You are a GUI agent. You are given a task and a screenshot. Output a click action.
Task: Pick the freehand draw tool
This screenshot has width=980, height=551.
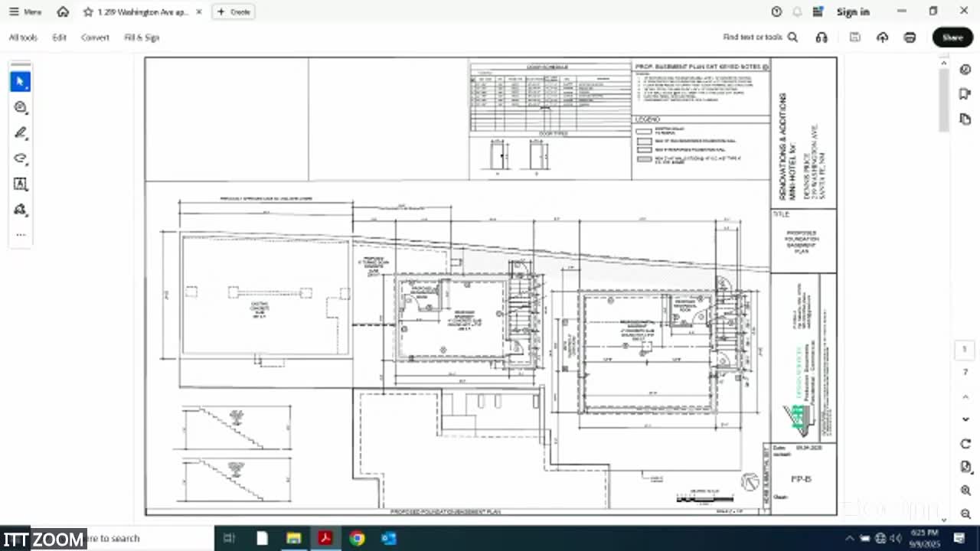[21, 158]
